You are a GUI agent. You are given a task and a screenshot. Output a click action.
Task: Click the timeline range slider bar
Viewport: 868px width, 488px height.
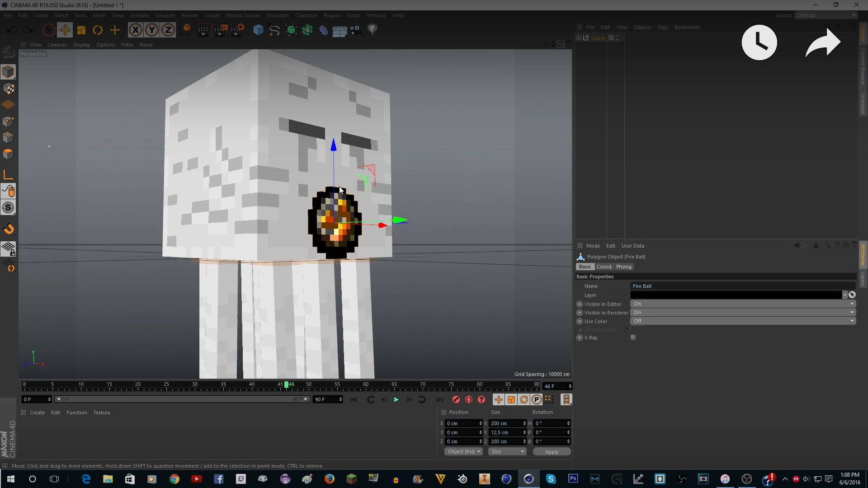[182, 399]
